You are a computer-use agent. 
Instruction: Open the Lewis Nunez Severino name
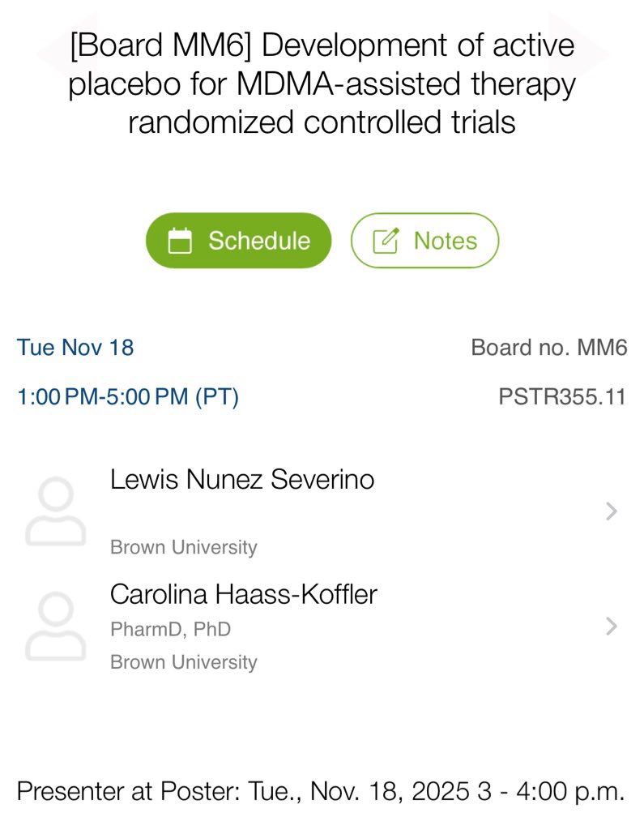(242, 480)
